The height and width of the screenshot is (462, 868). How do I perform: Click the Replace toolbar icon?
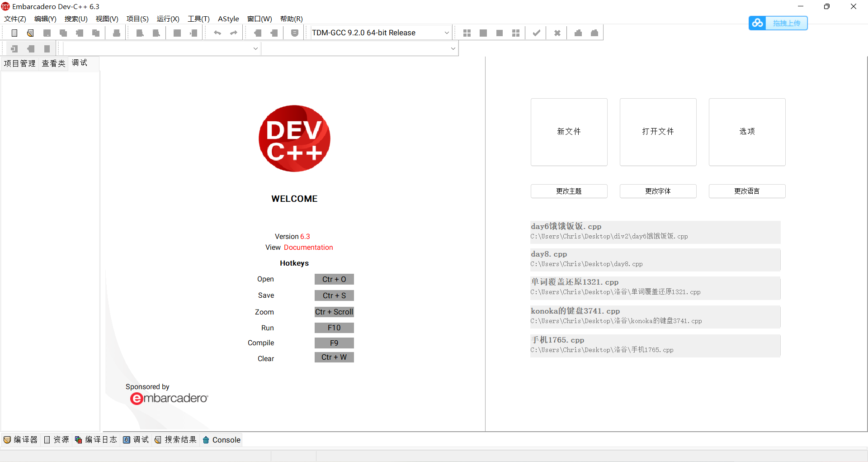coord(156,33)
